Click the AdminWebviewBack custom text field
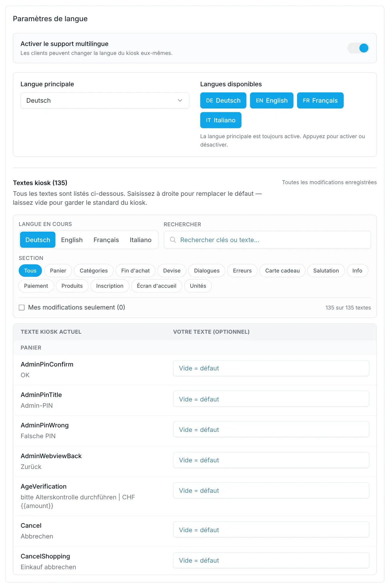390x588 pixels. click(271, 460)
